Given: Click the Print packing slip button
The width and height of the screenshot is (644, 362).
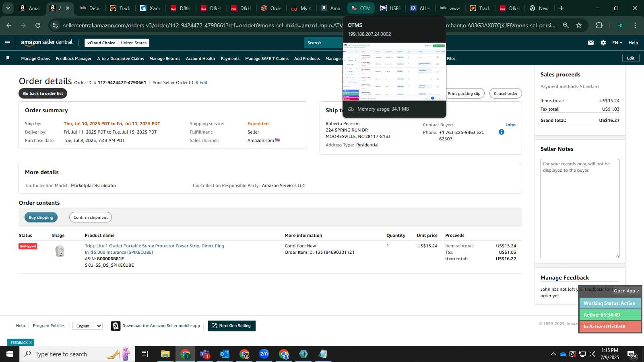Looking at the screenshot, I should [464, 93].
